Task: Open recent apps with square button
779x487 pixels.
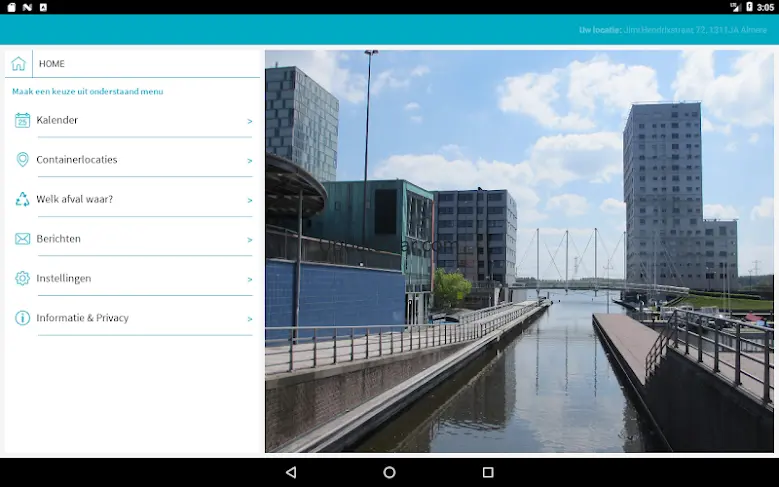Action: pos(488,472)
